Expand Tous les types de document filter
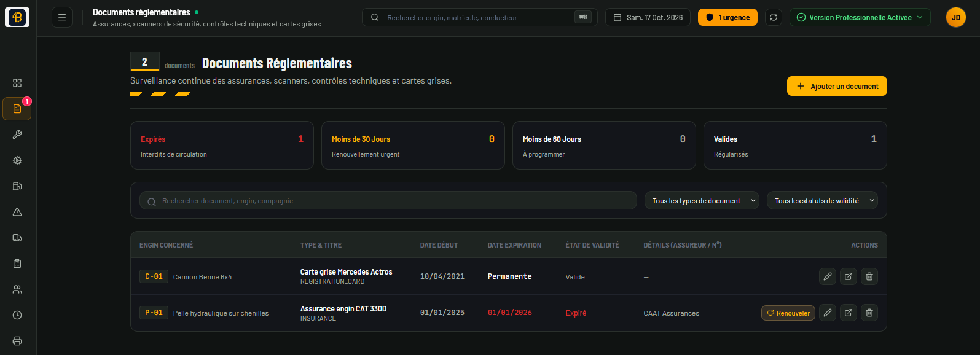Screen dimensions: 980x355 click(x=702, y=201)
